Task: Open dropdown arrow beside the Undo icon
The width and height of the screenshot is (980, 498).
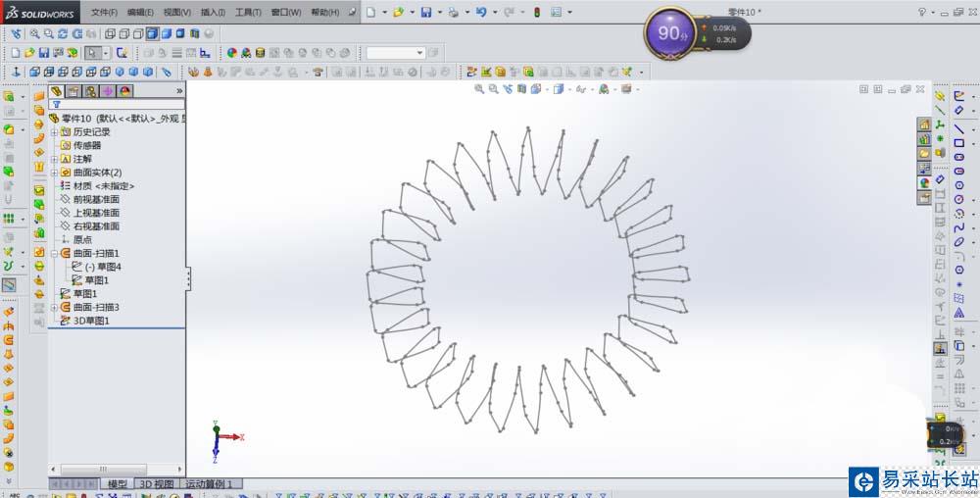Action: coord(495,12)
